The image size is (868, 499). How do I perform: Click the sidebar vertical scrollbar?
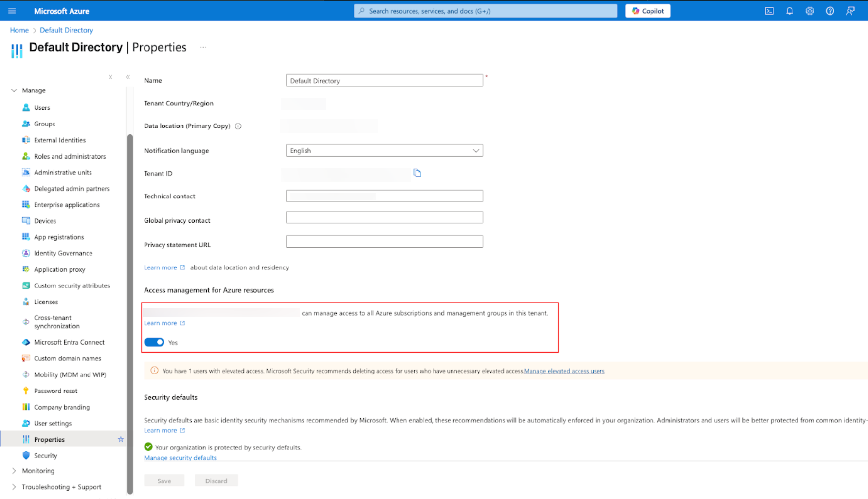tap(130, 314)
